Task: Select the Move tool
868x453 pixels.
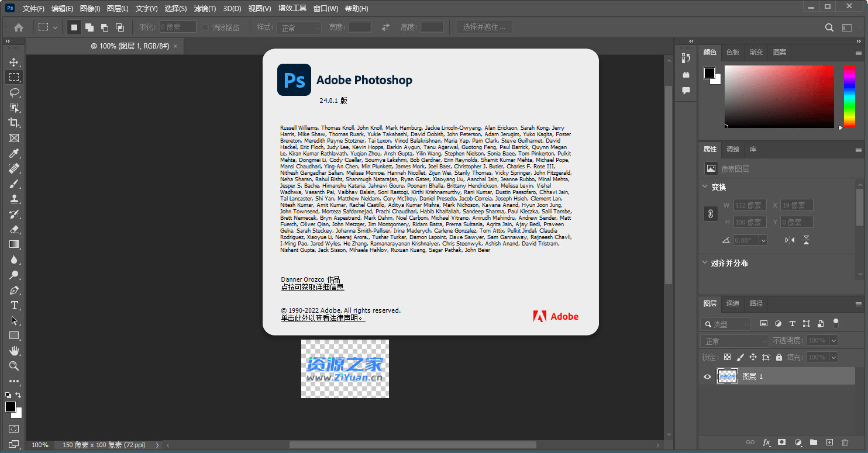Action: coord(14,61)
